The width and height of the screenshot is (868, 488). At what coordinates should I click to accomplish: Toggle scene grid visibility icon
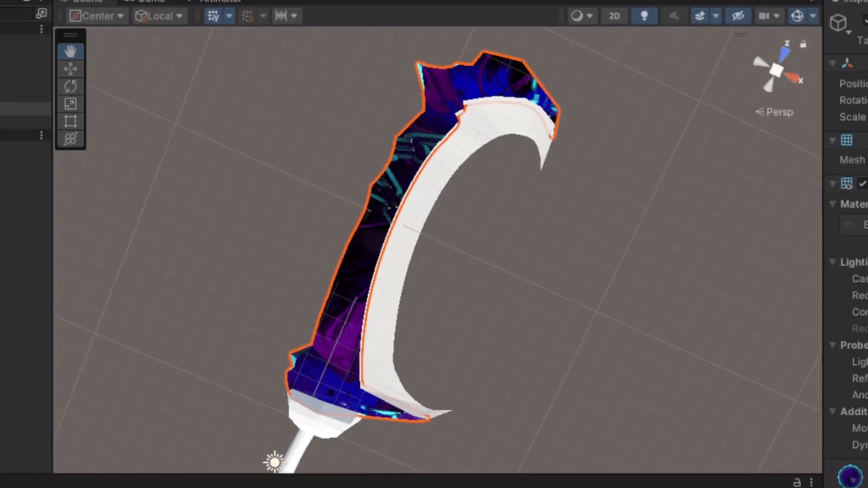coord(213,16)
